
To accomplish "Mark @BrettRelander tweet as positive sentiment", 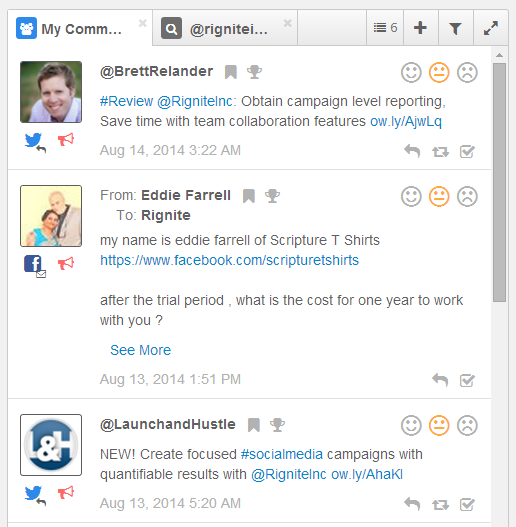I will click(x=411, y=72).
